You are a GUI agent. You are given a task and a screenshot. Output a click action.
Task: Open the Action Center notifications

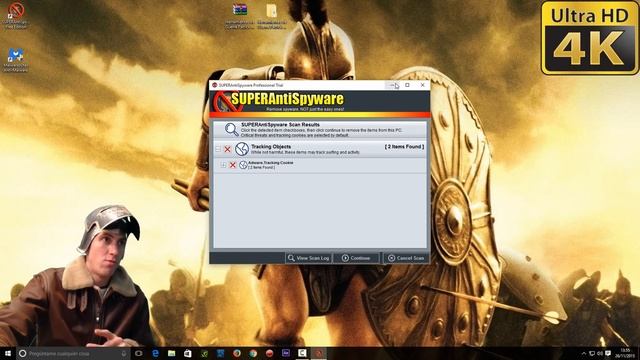point(608,353)
